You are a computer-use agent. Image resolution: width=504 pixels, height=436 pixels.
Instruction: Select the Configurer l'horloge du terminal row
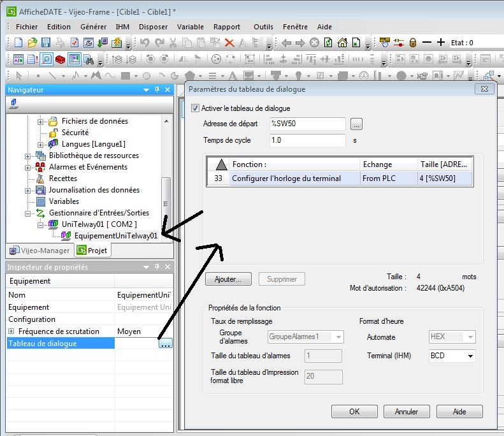(287, 178)
